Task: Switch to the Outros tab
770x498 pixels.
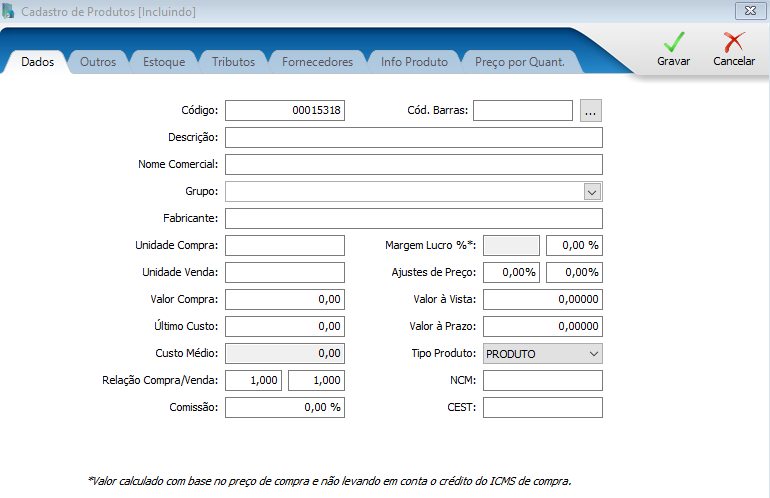Action: 98,62
